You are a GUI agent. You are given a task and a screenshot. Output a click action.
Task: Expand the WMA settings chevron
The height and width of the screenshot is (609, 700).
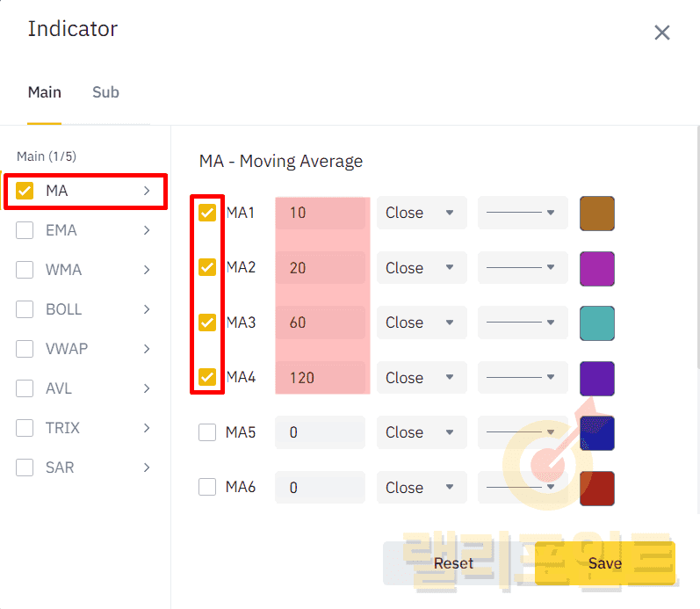147,270
